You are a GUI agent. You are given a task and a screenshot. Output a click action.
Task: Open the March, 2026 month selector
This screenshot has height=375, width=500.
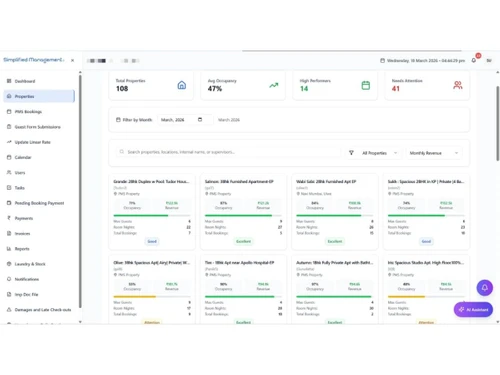click(185, 120)
